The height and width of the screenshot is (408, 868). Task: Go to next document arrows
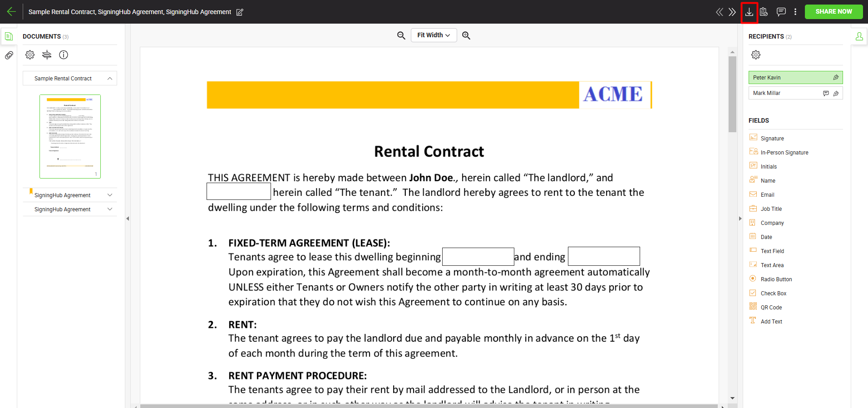click(732, 12)
